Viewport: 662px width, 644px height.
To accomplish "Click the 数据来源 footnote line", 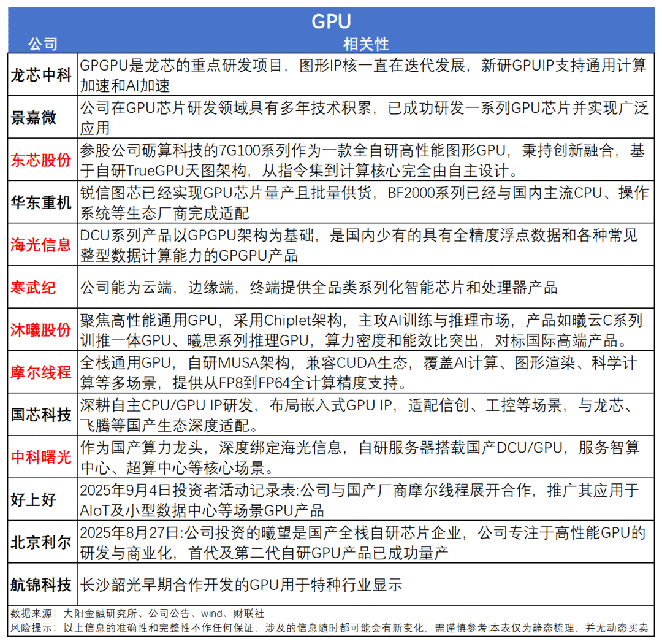I will [x=137, y=613].
